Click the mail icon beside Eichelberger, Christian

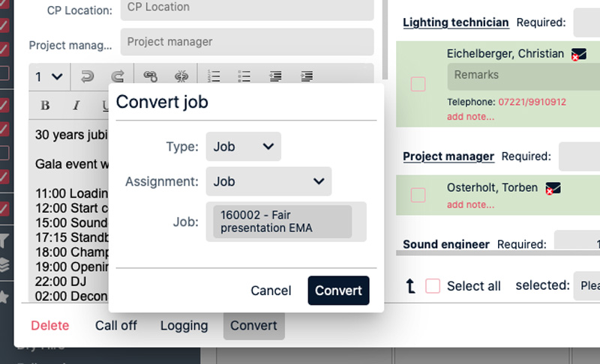pos(578,55)
